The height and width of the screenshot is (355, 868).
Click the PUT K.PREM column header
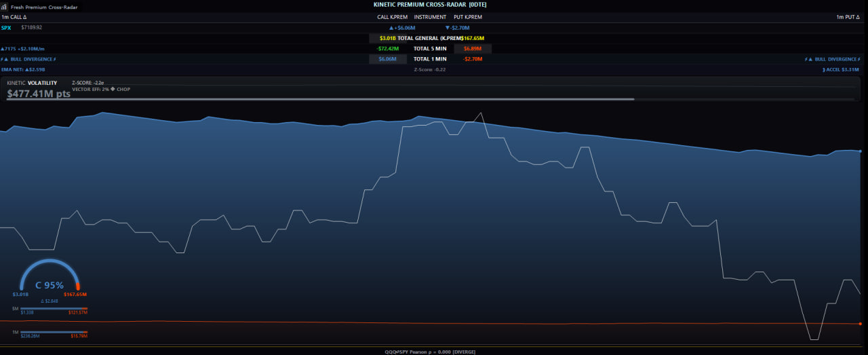(468, 17)
